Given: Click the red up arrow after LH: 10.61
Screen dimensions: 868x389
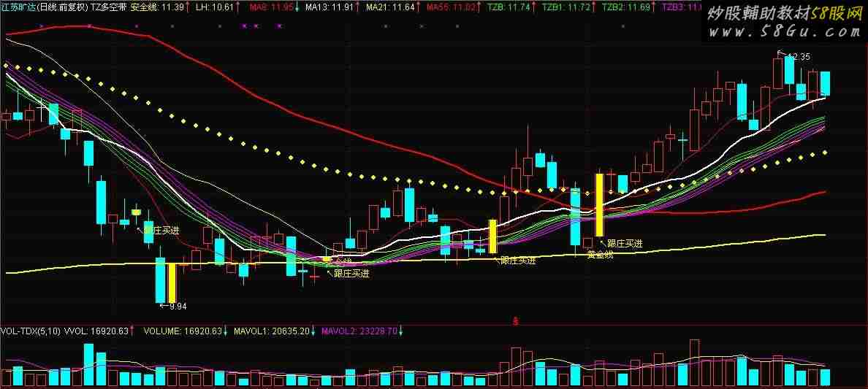Looking at the screenshot, I should tap(236, 8).
